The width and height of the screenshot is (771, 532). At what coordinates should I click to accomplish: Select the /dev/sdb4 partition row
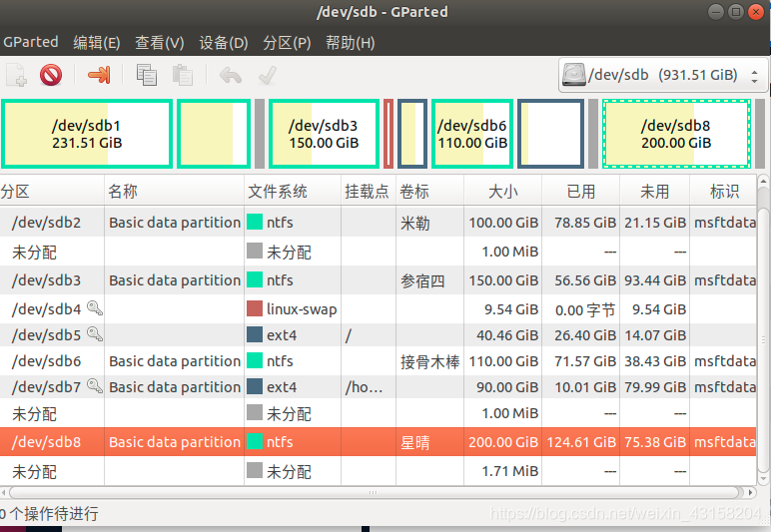point(379,309)
